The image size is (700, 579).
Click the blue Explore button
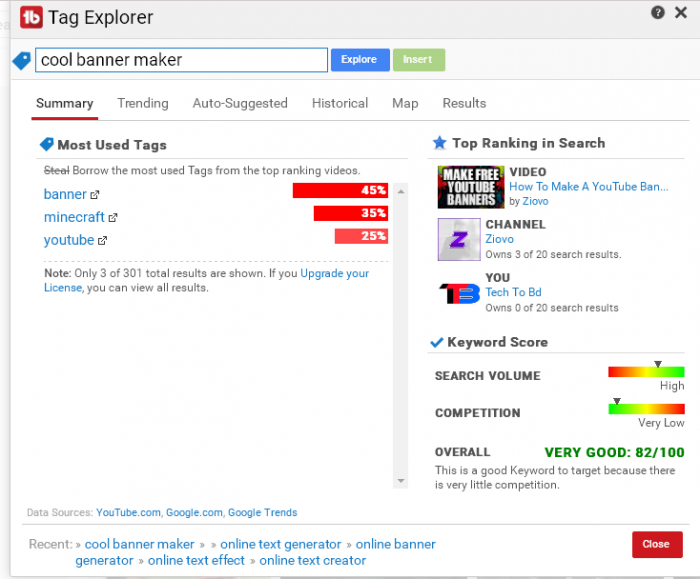click(360, 60)
